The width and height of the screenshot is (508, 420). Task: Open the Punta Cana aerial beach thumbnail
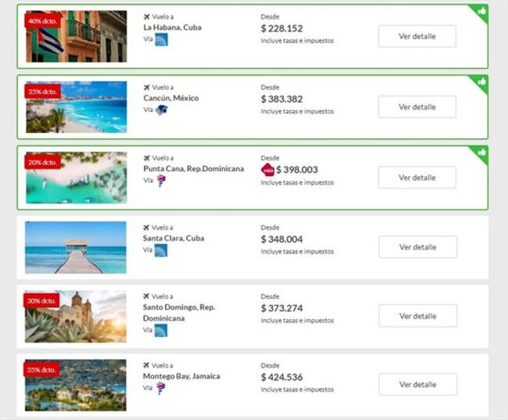pyautogui.click(x=76, y=178)
